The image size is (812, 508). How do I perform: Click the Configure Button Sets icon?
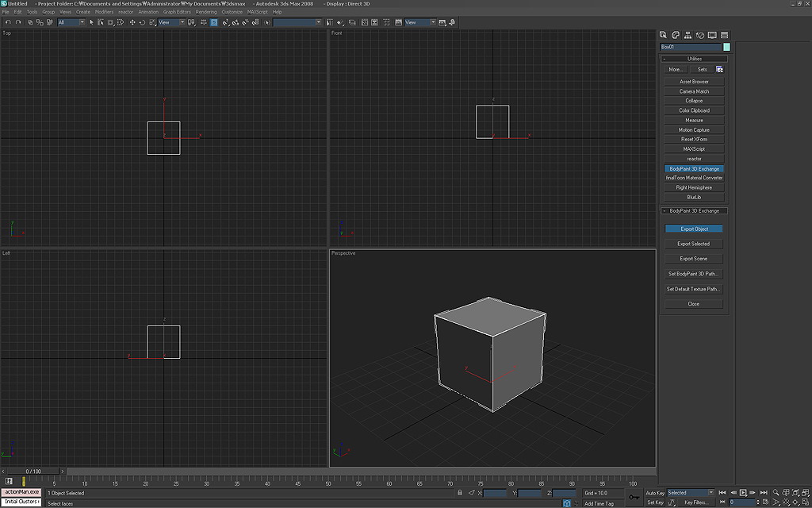720,70
